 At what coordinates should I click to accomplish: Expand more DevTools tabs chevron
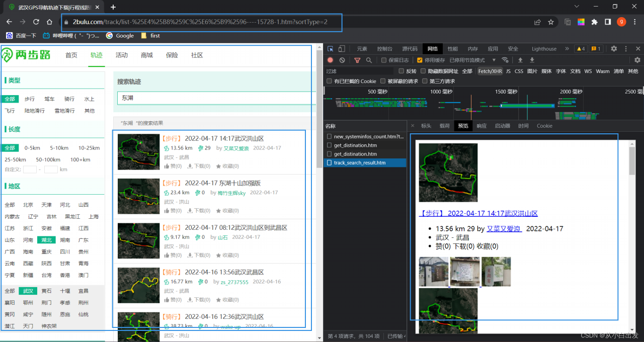567,49
